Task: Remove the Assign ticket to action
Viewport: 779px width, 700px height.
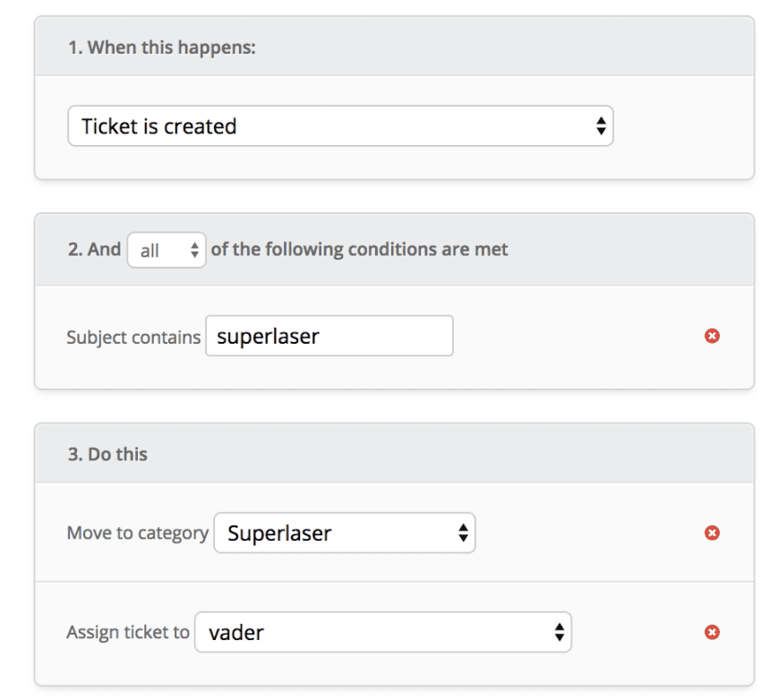Action: [712, 633]
